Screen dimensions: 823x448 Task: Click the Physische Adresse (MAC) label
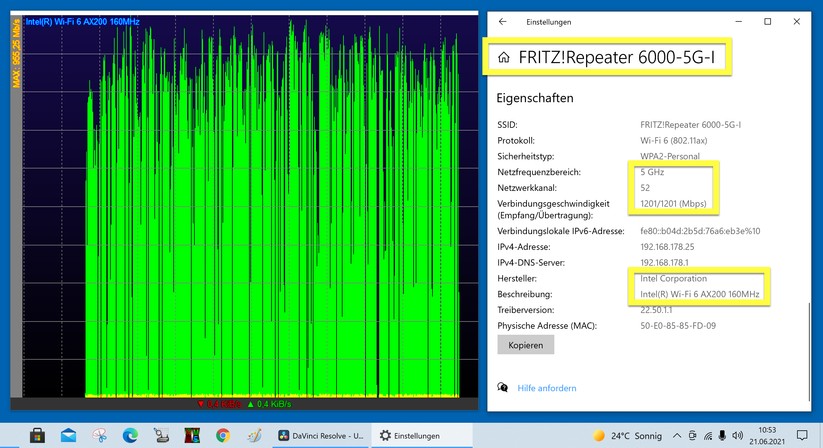coord(547,326)
